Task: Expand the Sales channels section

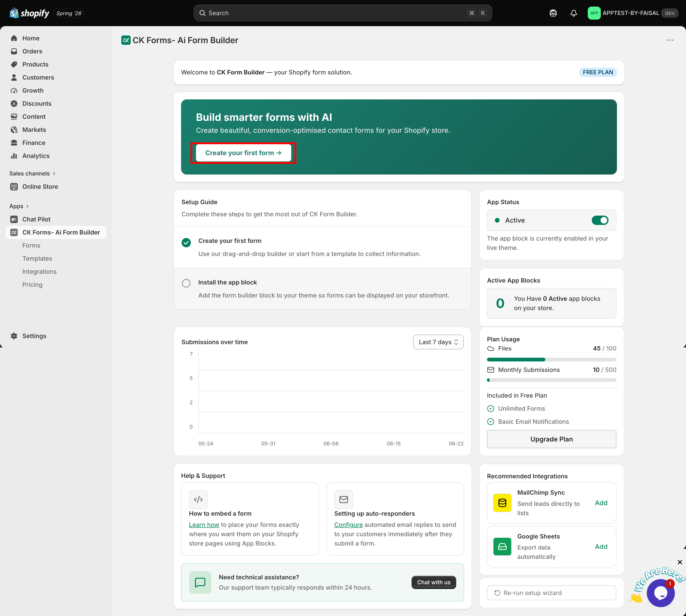Action: tap(32, 174)
